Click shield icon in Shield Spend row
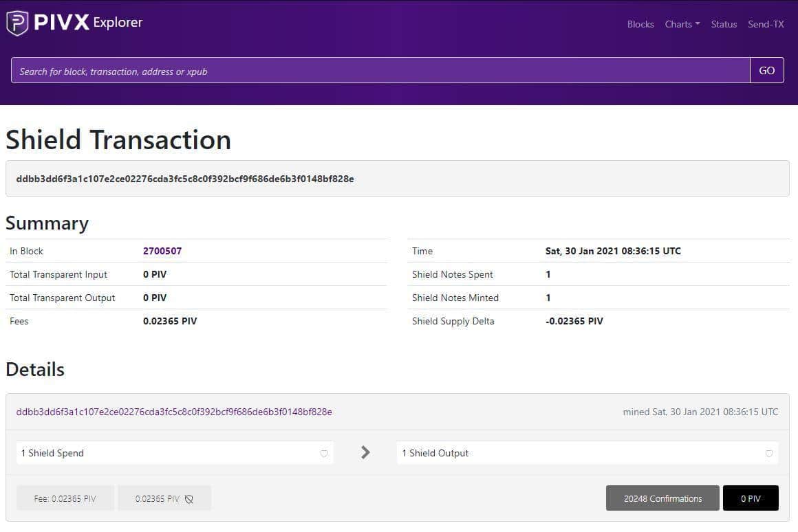798x532 pixels. pyautogui.click(x=324, y=453)
